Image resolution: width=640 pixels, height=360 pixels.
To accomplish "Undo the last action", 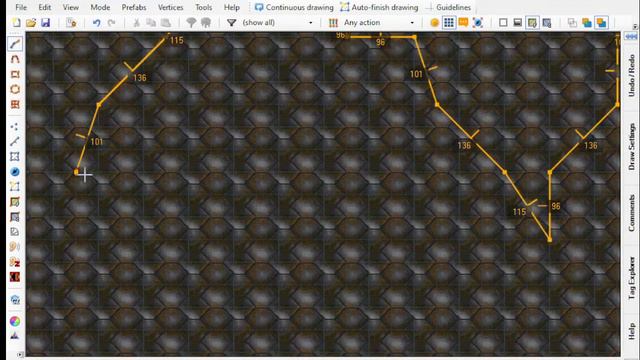I will coord(96,23).
